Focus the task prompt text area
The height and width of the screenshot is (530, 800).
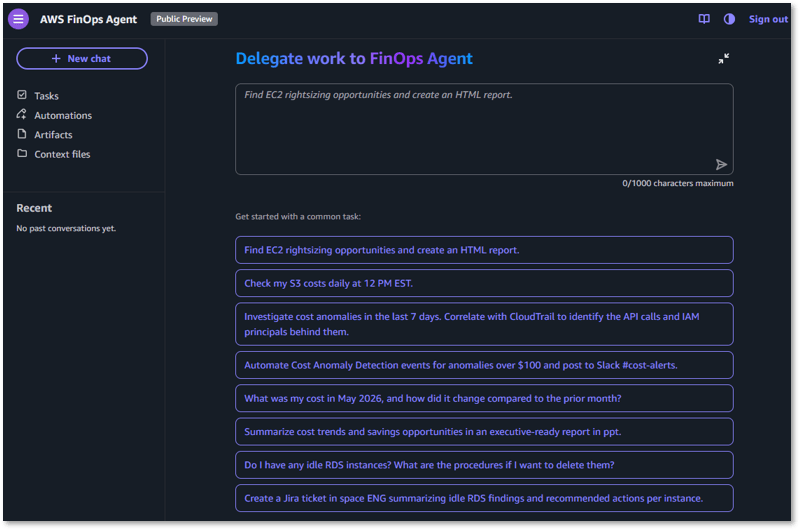tap(484, 129)
